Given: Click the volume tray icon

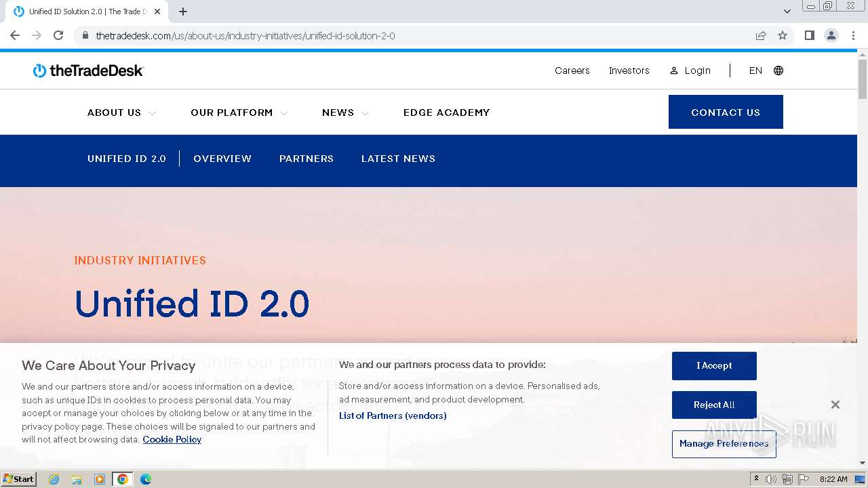Looking at the screenshot, I should point(771,479).
